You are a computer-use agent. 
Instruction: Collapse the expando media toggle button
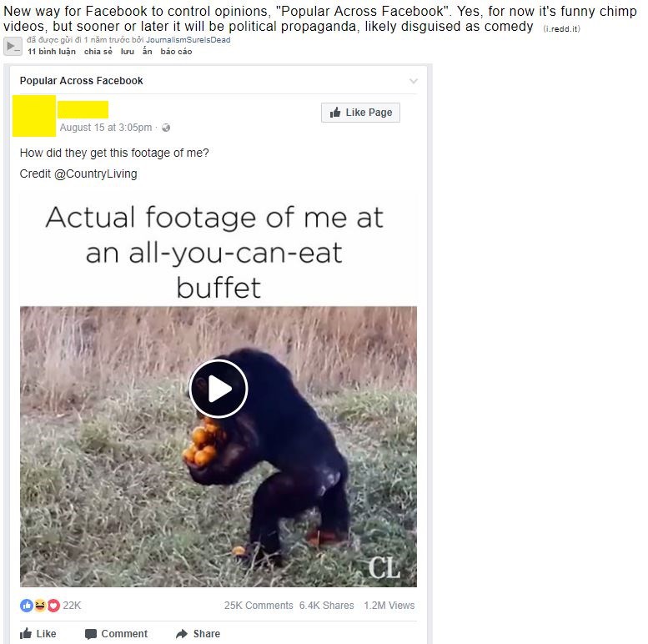pos(13,46)
